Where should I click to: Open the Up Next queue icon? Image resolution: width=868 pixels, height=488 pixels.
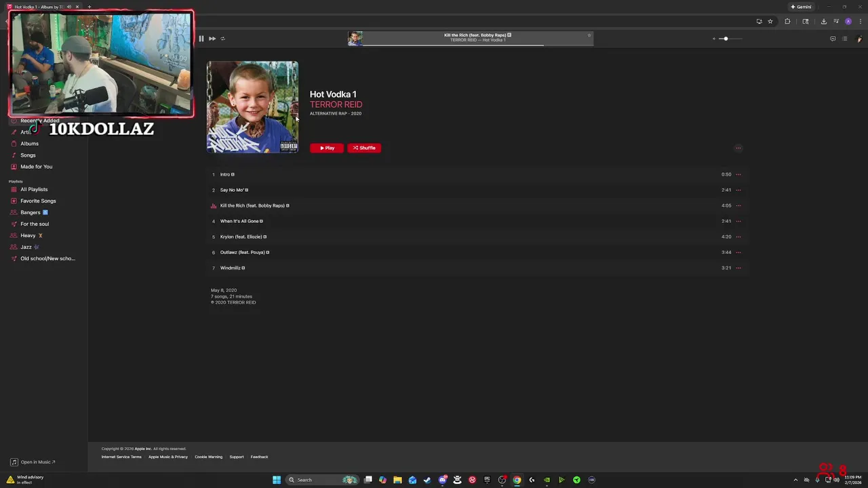click(844, 39)
